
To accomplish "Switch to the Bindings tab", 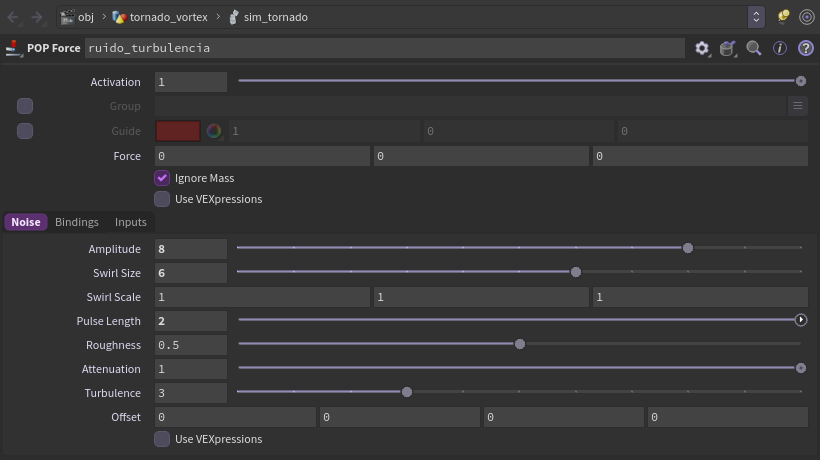I will coord(77,222).
